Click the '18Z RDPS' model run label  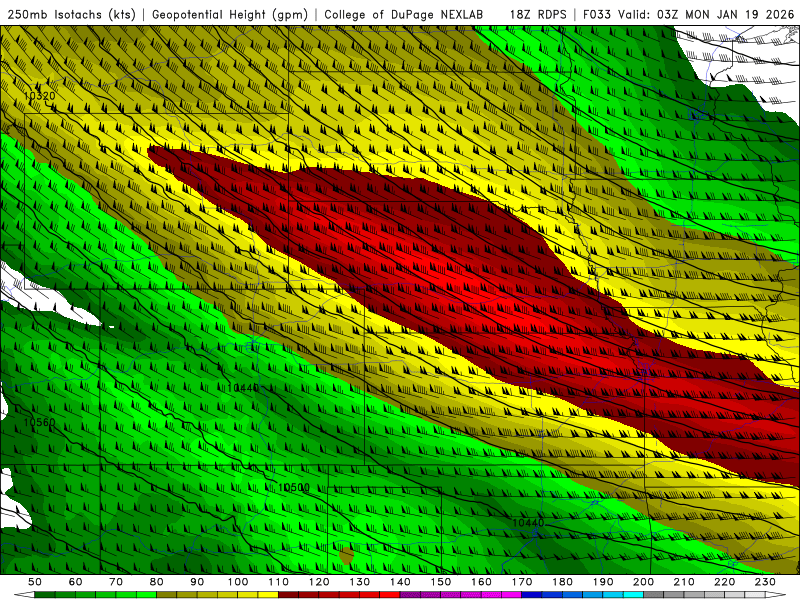538,15
